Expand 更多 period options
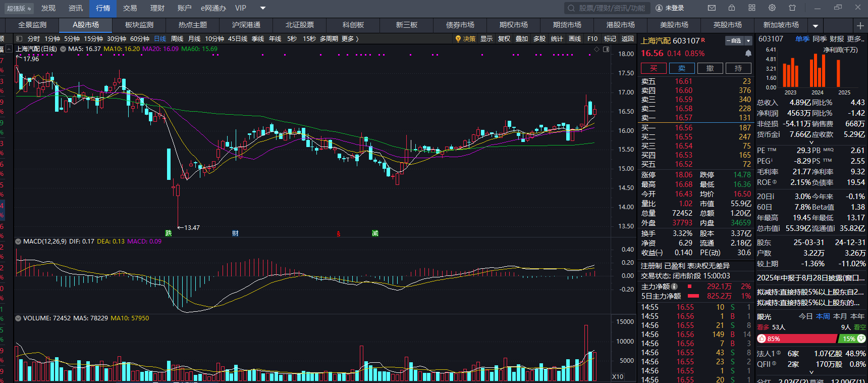 (x=350, y=39)
